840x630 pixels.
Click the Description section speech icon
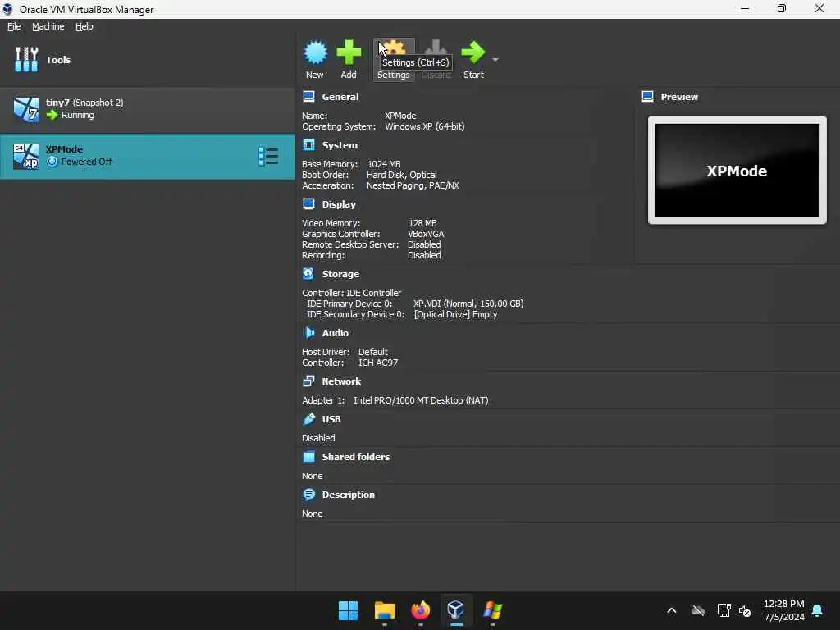[x=308, y=494]
